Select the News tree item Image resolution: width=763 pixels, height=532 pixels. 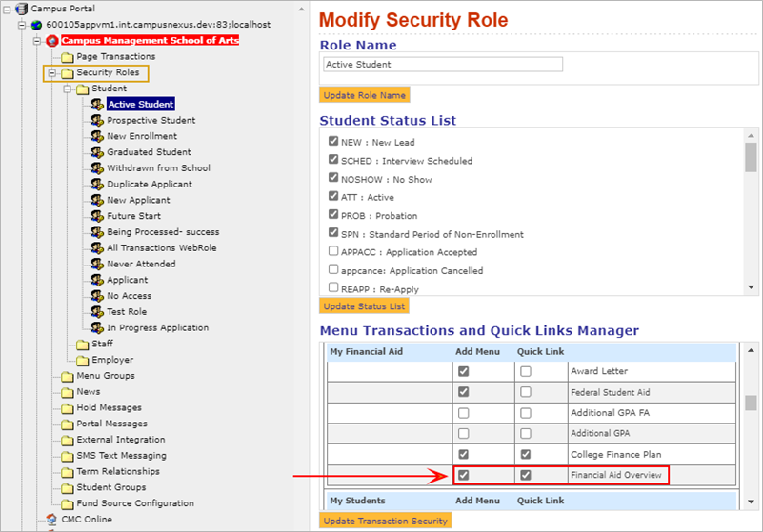click(88, 392)
